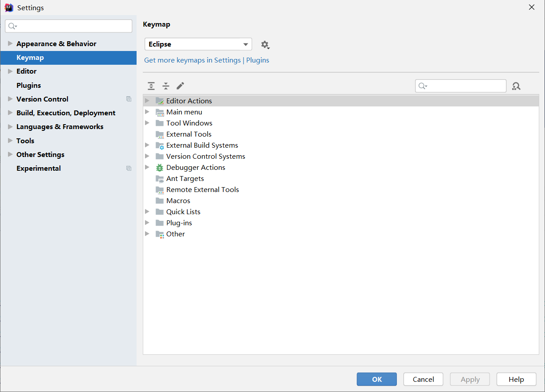Click the Expand All icon in keymap toolbar
The image size is (545, 392).
pos(151,86)
